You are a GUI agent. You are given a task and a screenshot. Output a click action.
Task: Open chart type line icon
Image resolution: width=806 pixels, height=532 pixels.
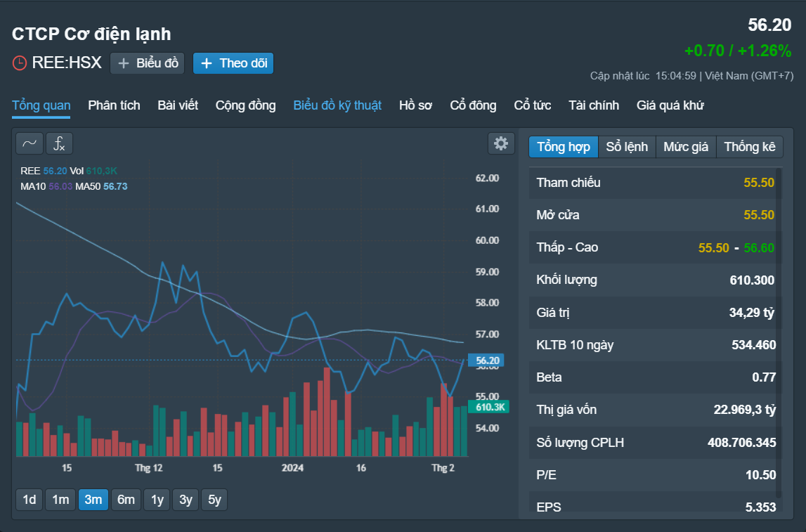30,143
